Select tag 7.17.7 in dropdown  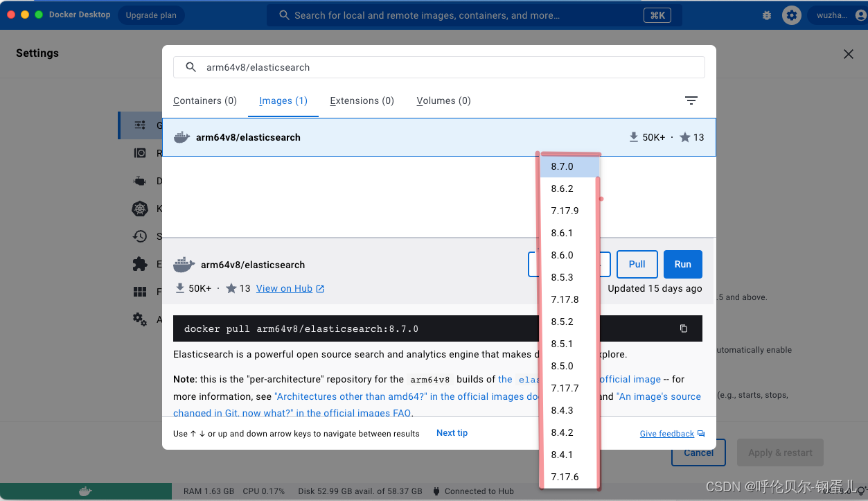[569, 388]
